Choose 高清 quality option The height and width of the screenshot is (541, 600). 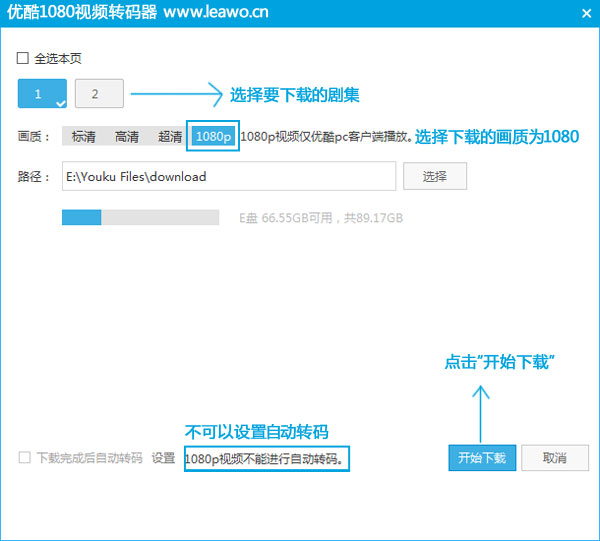127,137
